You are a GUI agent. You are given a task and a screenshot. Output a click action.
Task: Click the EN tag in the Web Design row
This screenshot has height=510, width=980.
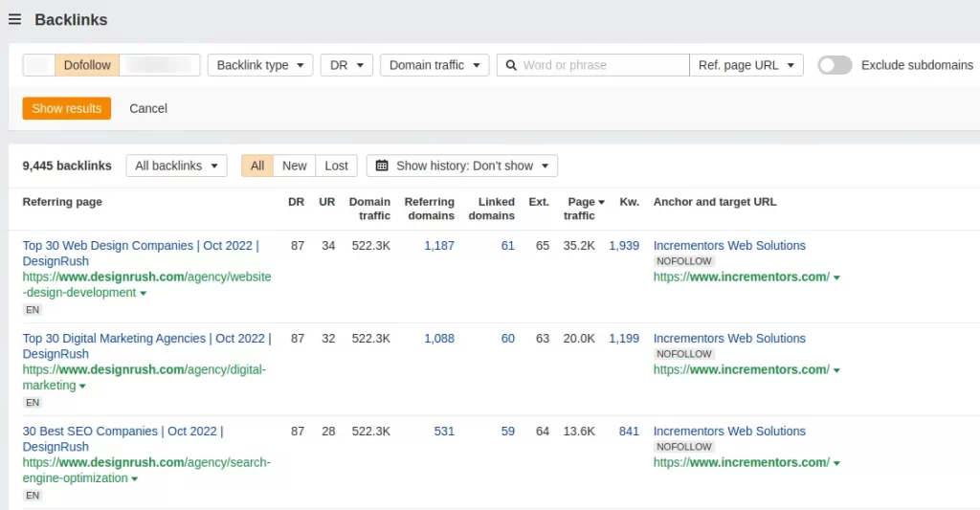pyautogui.click(x=33, y=309)
